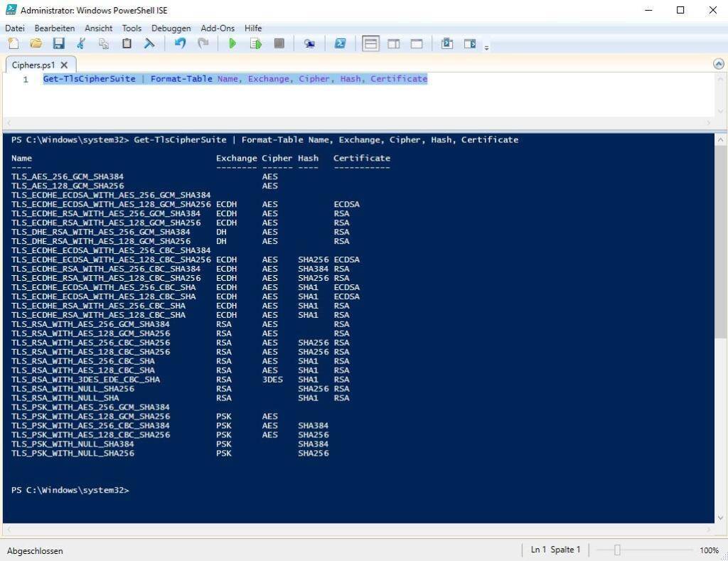
Task: Copy selection using the Copy toolbar button
Action: pos(103,43)
